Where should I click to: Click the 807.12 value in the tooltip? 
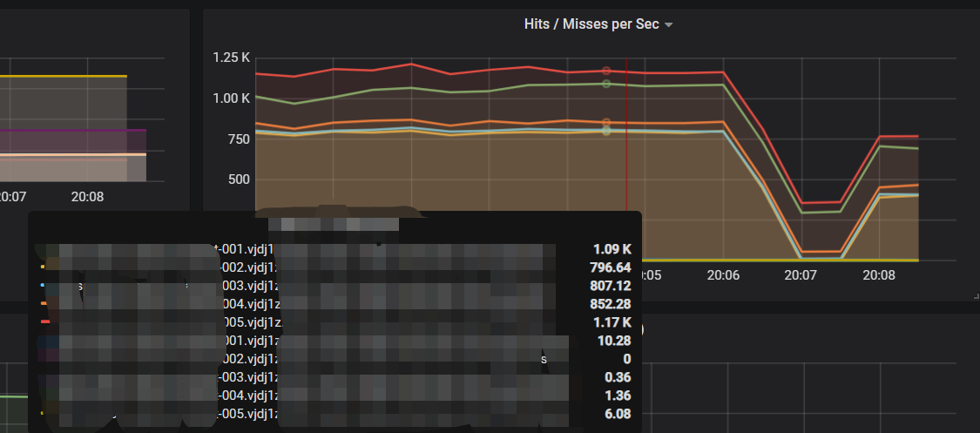pos(611,286)
